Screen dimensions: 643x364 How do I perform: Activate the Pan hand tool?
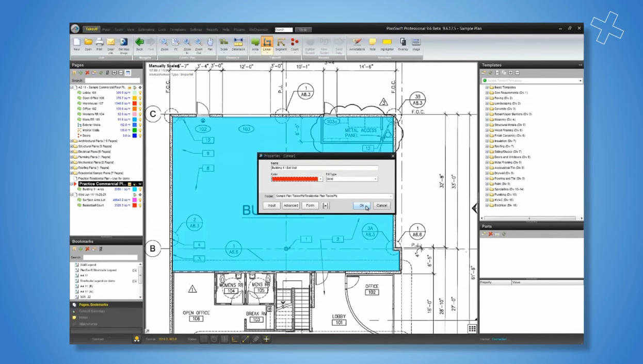(x=210, y=44)
